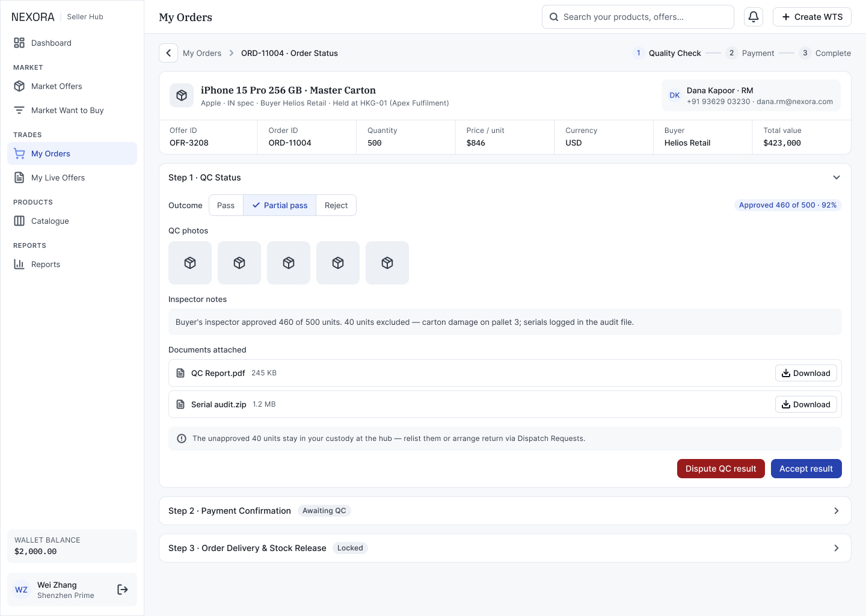Focus the product search field
The height and width of the screenshot is (616, 866).
point(638,17)
